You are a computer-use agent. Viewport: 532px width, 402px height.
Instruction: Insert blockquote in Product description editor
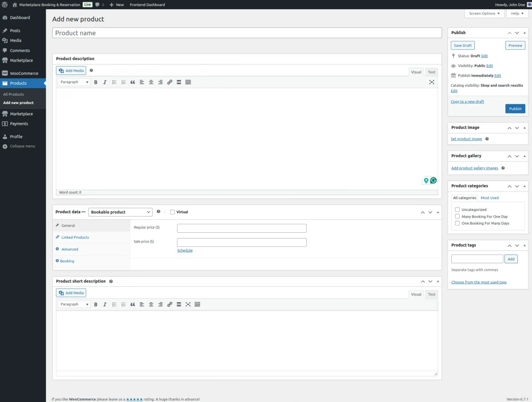133,82
